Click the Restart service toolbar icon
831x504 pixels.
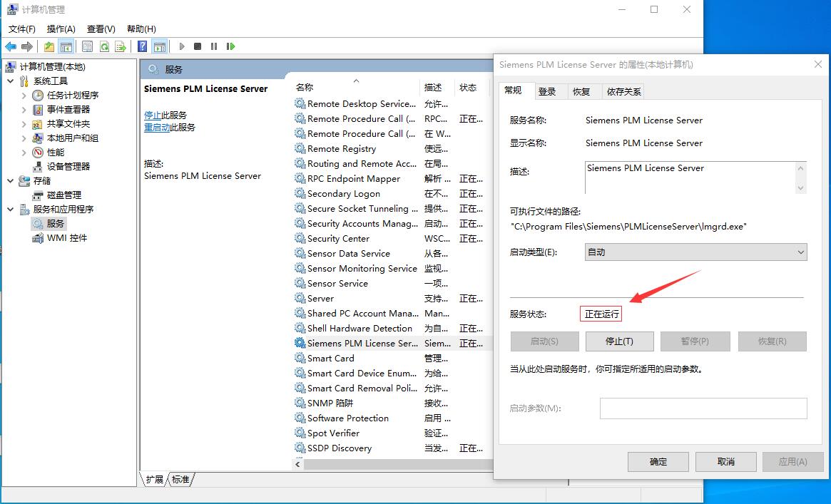(x=230, y=46)
